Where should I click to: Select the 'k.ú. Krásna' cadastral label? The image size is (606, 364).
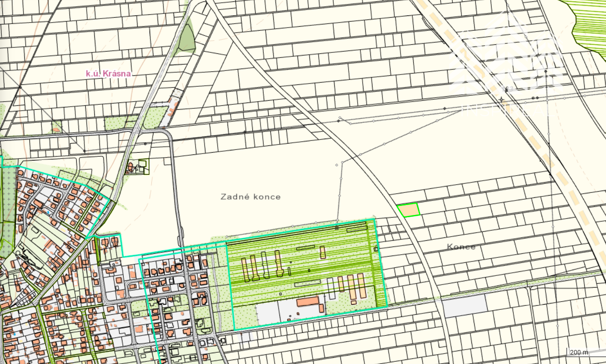108,73
